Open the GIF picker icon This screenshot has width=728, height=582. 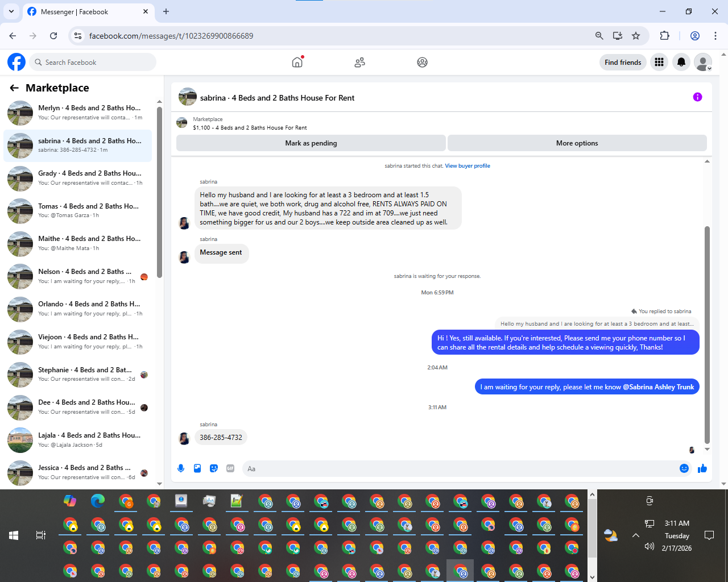click(x=230, y=468)
